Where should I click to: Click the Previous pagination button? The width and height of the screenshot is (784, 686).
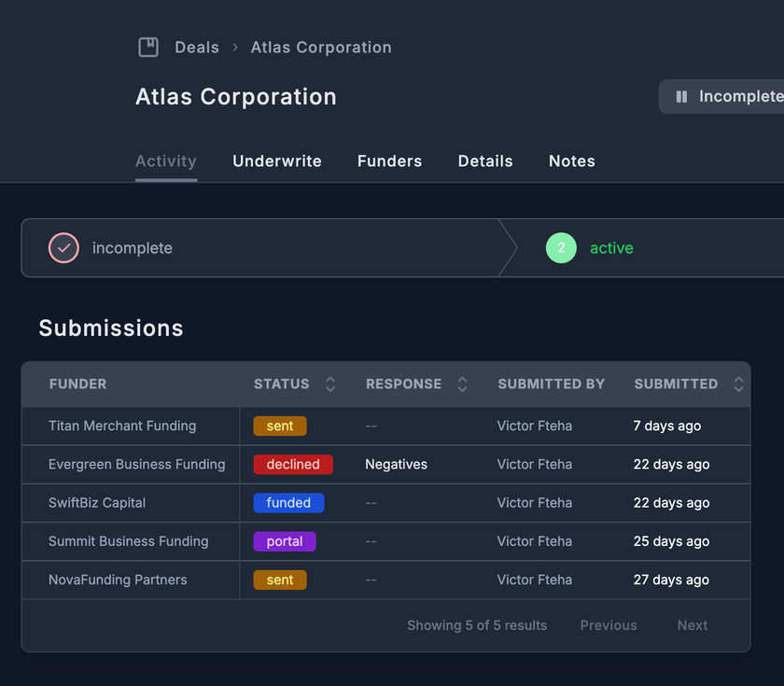[x=609, y=625]
